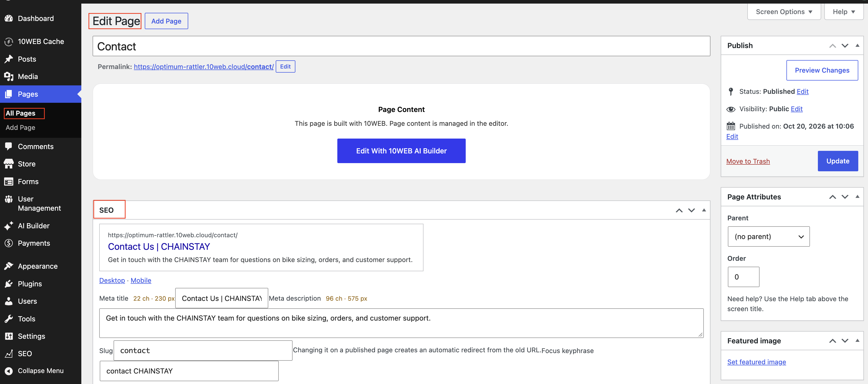Open the Dashboard menu icon
Screen dimensions: 868x384
click(9, 18)
